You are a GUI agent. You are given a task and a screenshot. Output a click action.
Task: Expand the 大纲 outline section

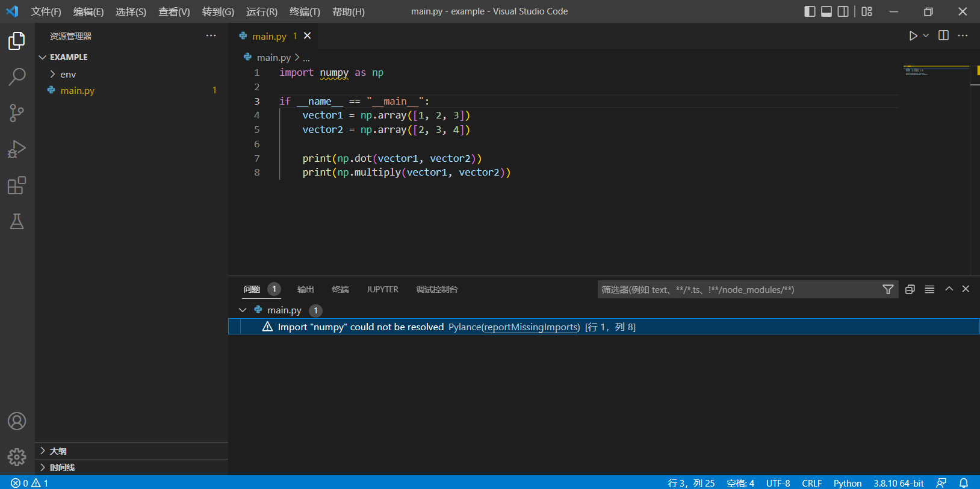click(58, 451)
